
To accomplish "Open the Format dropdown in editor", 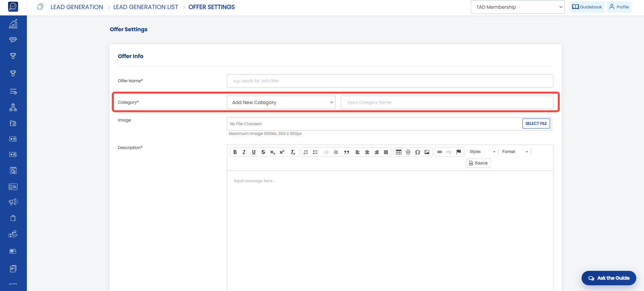I will pos(515,152).
